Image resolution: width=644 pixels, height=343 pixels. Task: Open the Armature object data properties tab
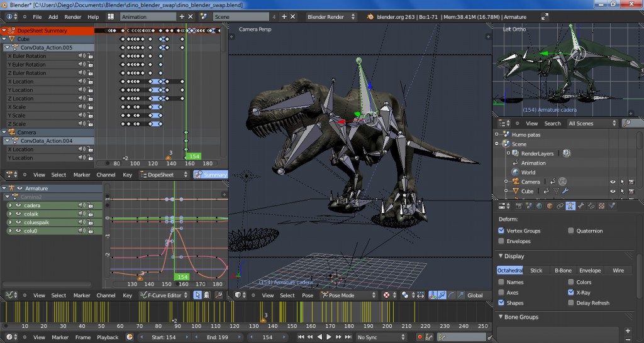click(x=570, y=206)
